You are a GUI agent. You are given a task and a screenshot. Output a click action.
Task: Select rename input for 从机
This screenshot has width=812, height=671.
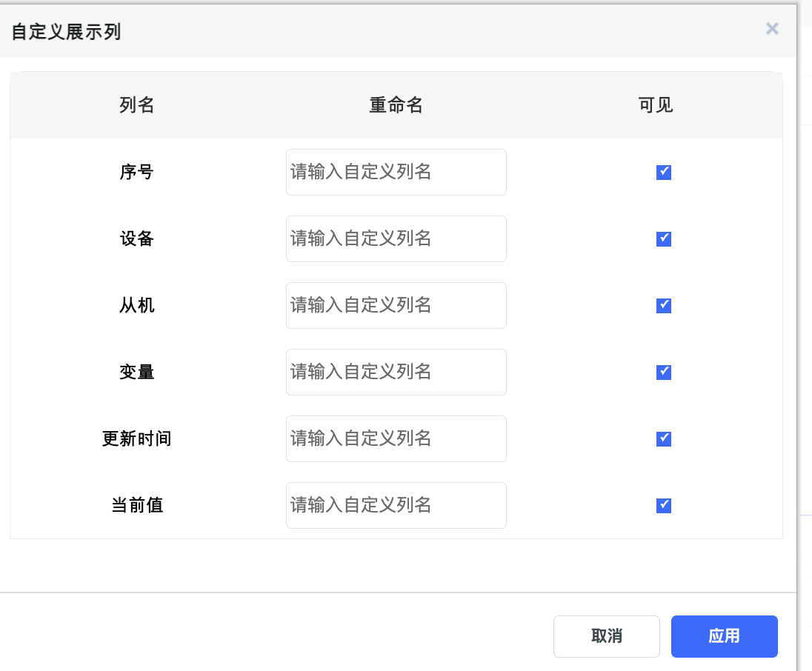coord(396,305)
